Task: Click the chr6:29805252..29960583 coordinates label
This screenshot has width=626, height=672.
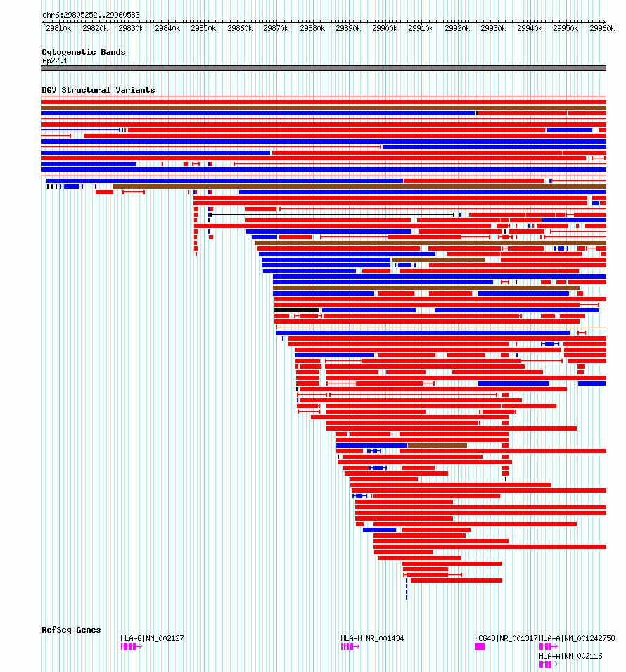Action: point(91,15)
